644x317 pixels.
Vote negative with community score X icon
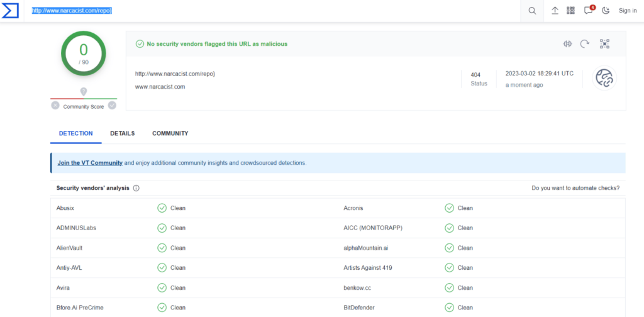tap(55, 106)
